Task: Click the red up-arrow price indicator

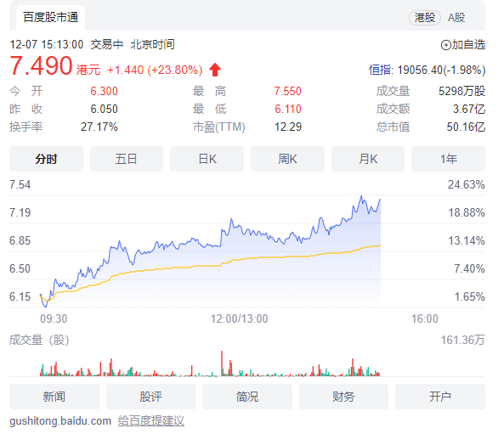Action: point(215,70)
